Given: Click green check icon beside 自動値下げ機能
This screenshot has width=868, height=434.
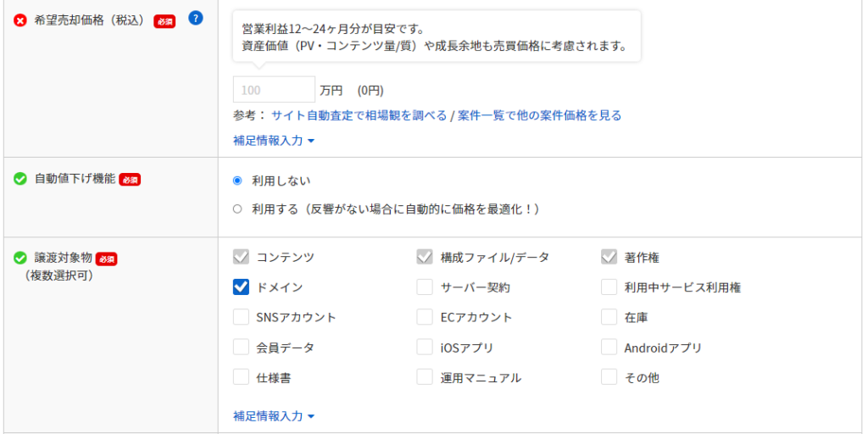Looking at the screenshot, I should 20,179.
